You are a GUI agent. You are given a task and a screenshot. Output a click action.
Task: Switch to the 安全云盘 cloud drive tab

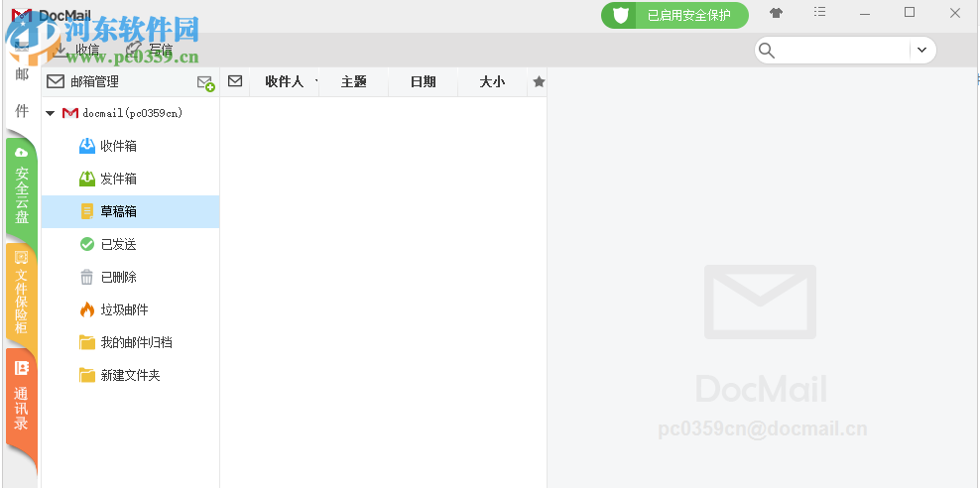(22, 190)
